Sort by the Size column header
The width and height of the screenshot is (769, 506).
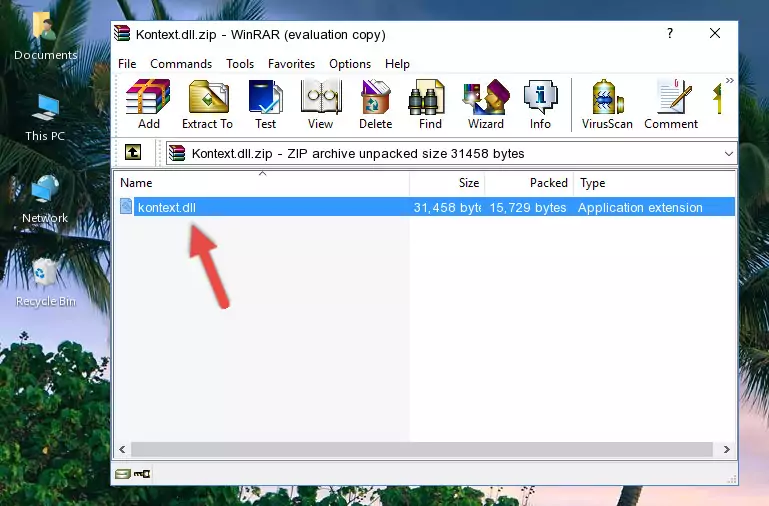tap(447, 183)
